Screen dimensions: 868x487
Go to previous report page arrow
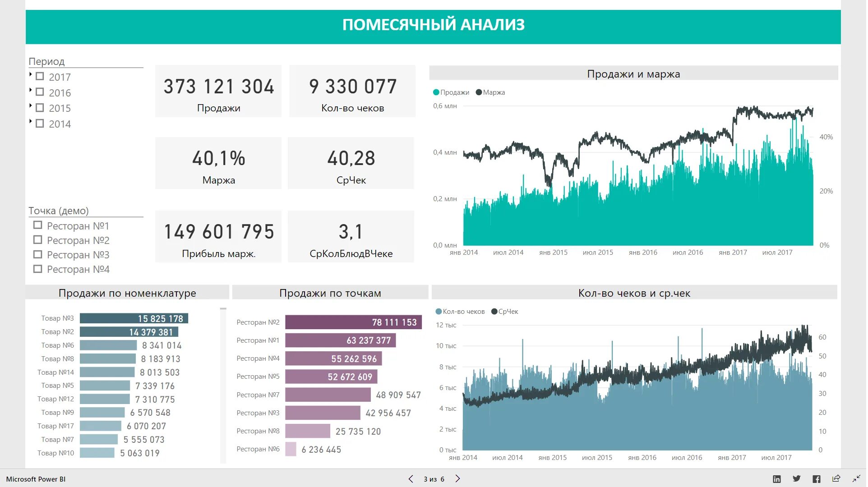(411, 479)
